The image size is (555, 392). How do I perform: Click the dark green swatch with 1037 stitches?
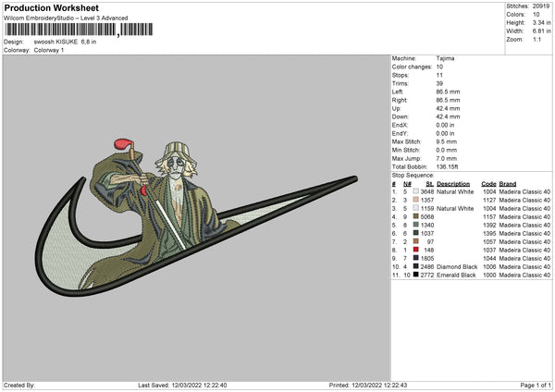pos(415,233)
